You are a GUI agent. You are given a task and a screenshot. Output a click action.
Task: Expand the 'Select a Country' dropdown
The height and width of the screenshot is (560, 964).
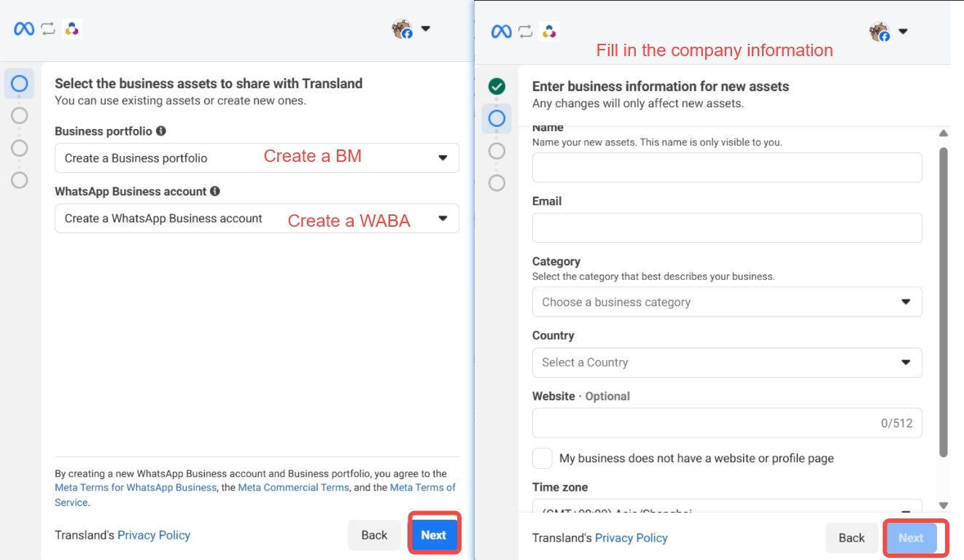point(726,362)
